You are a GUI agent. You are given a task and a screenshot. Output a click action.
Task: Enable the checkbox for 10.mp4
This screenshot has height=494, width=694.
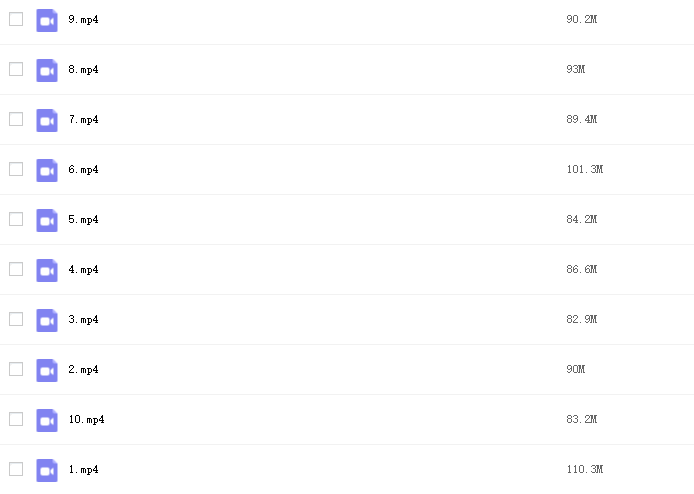(16, 419)
